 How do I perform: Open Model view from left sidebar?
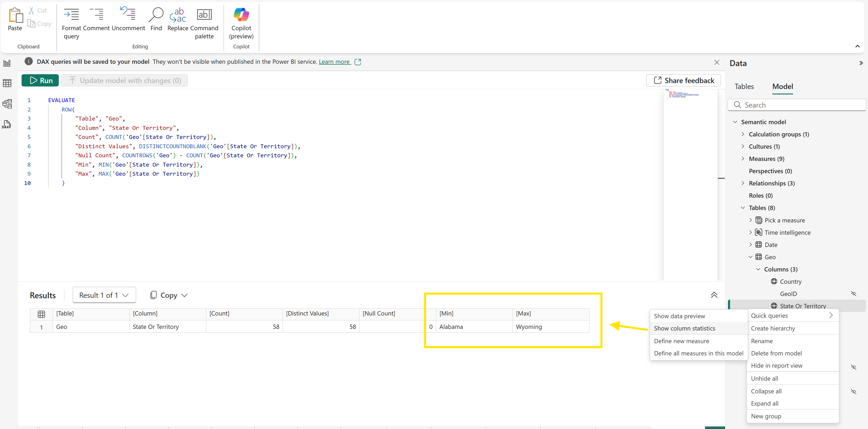[7, 104]
